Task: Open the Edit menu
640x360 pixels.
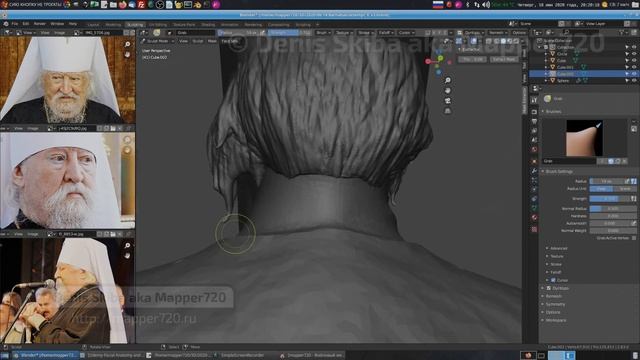Action: coord(26,24)
